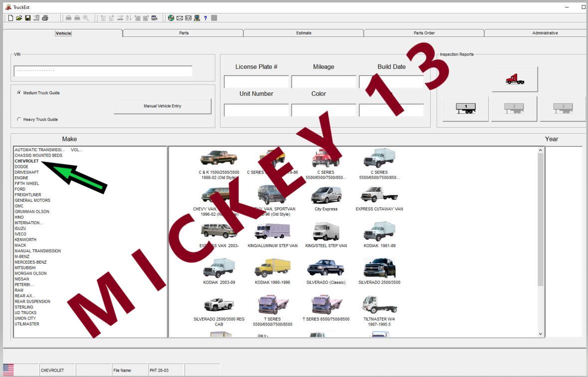Image resolution: width=588 pixels, height=377 pixels.
Task: Open the Parts Order tab
Action: (x=424, y=33)
